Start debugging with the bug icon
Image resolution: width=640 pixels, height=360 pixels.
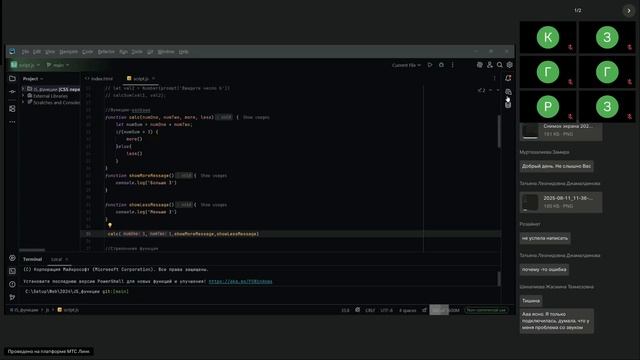point(441,65)
